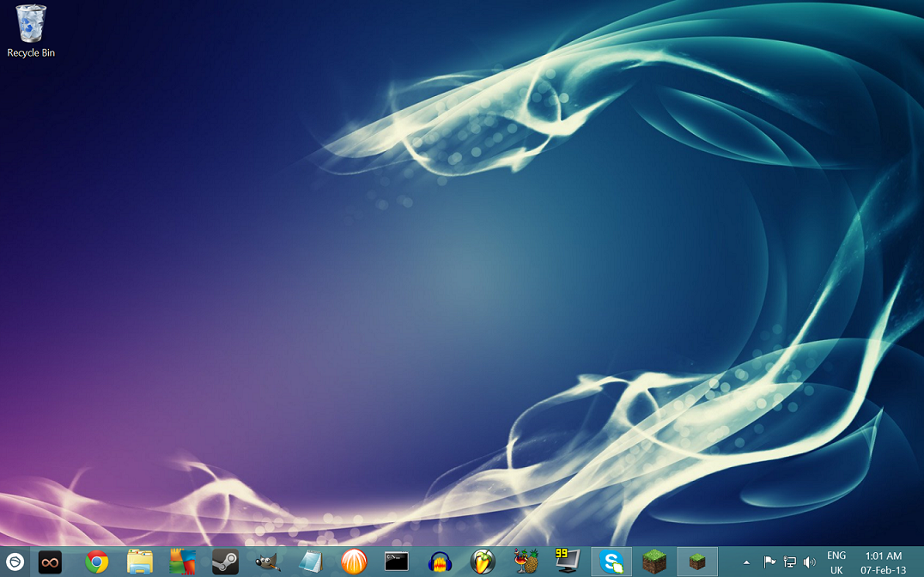Screen dimensions: 924x577
Task: Open the calendar by clicking the clock
Action: click(884, 562)
